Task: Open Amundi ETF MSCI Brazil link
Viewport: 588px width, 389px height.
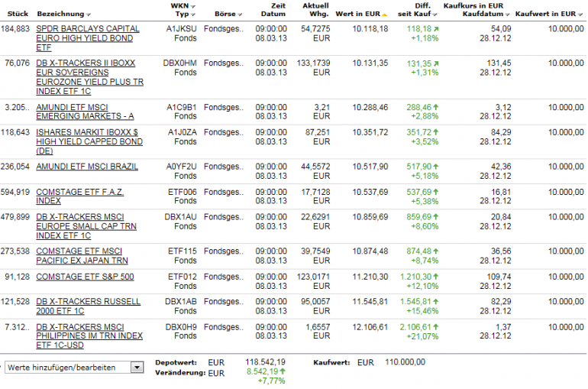Action: pos(87,167)
